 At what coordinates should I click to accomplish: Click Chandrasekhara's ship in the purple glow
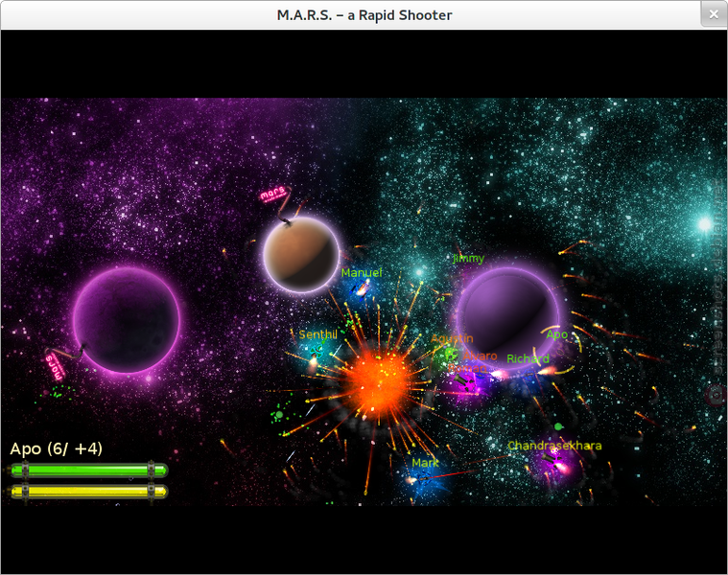tap(555, 462)
